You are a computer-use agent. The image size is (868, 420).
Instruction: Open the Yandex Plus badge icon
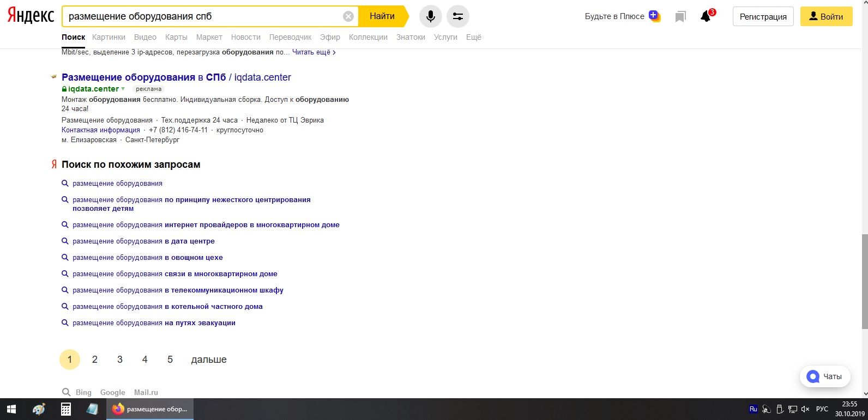pos(654,16)
